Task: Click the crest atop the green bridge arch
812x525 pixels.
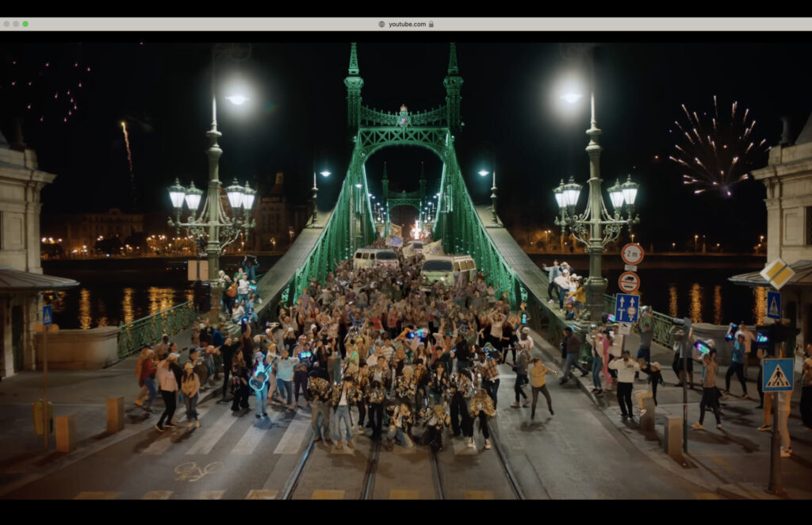Action: pyautogui.click(x=404, y=117)
